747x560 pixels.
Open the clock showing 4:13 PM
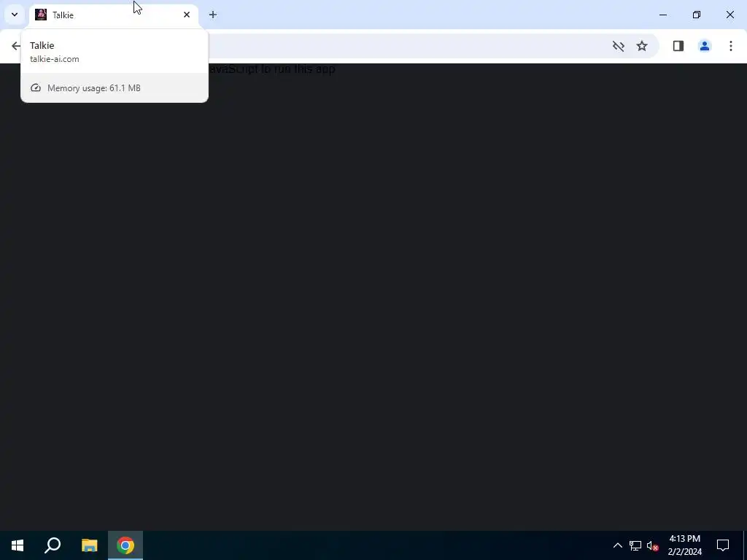[x=684, y=545]
